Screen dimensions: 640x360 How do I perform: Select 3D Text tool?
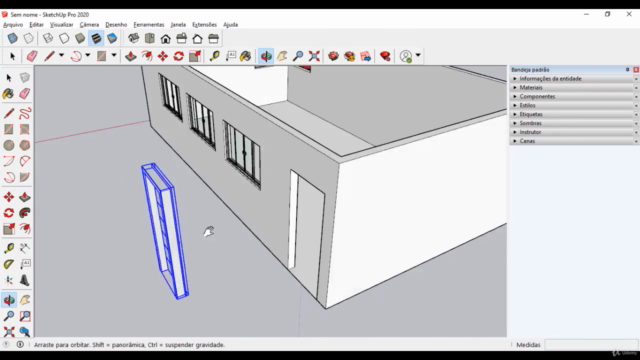tap(24, 280)
